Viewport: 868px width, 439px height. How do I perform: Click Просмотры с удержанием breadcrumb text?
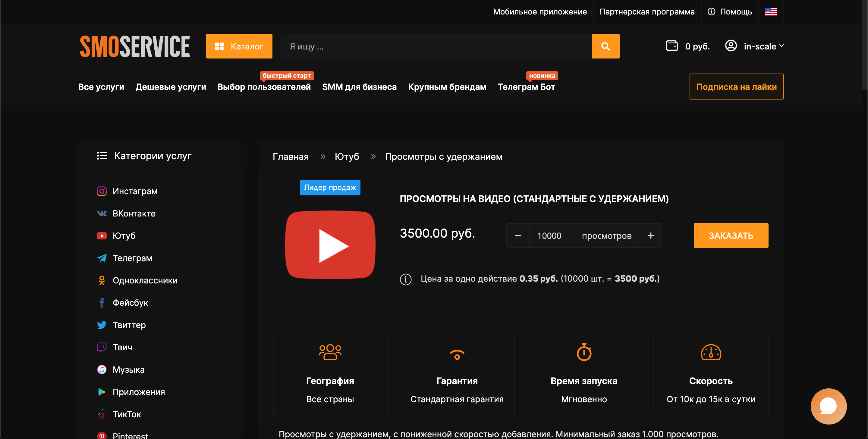443,156
